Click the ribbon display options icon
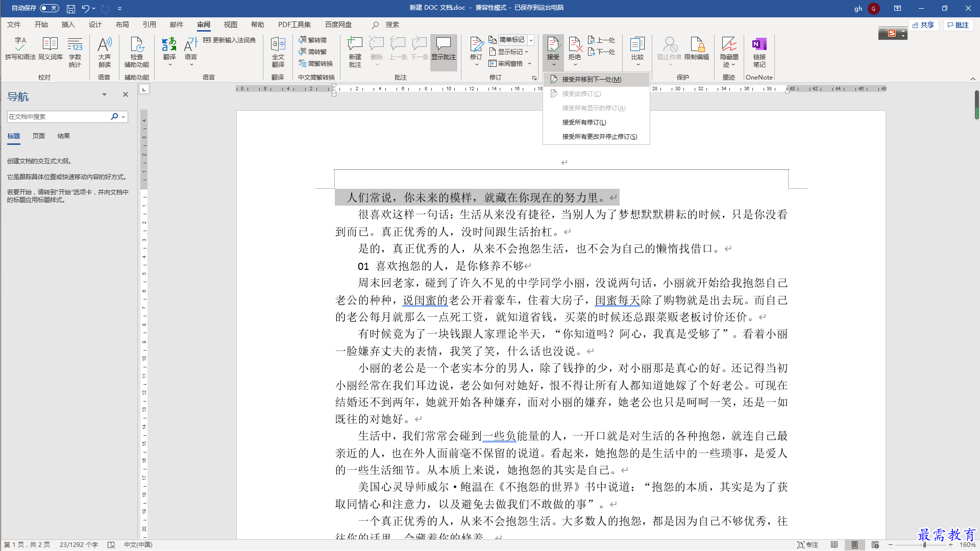The image size is (980, 551). tap(897, 8)
